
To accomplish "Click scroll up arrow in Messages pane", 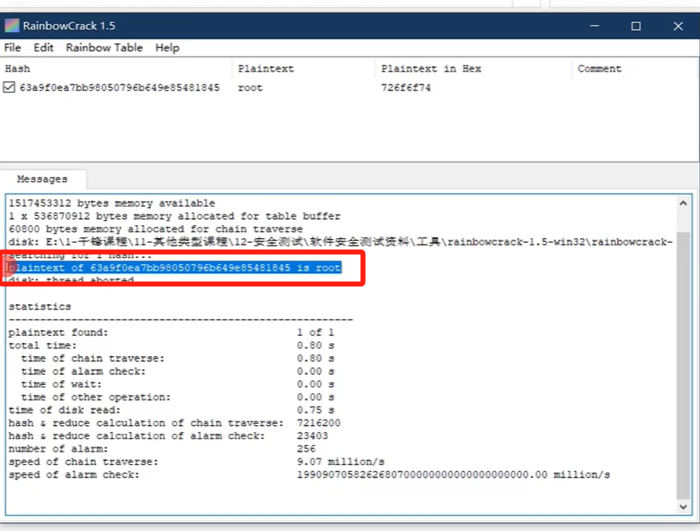I will pyautogui.click(x=683, y=203).
